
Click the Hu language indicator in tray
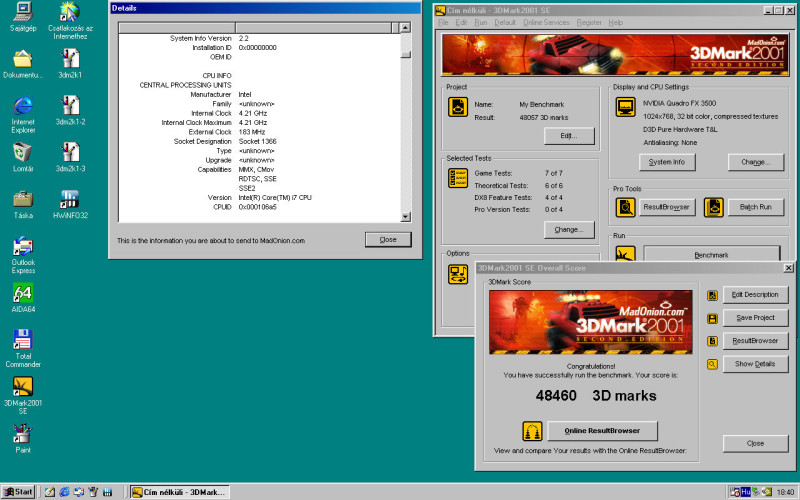pyautogui.click(x=745, y=492)
